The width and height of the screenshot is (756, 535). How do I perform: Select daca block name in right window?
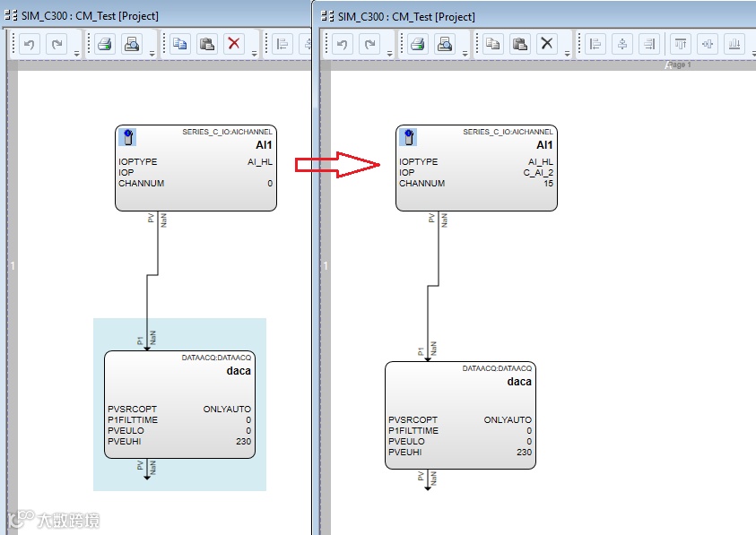pyautogui.click(x=519, y=382)
